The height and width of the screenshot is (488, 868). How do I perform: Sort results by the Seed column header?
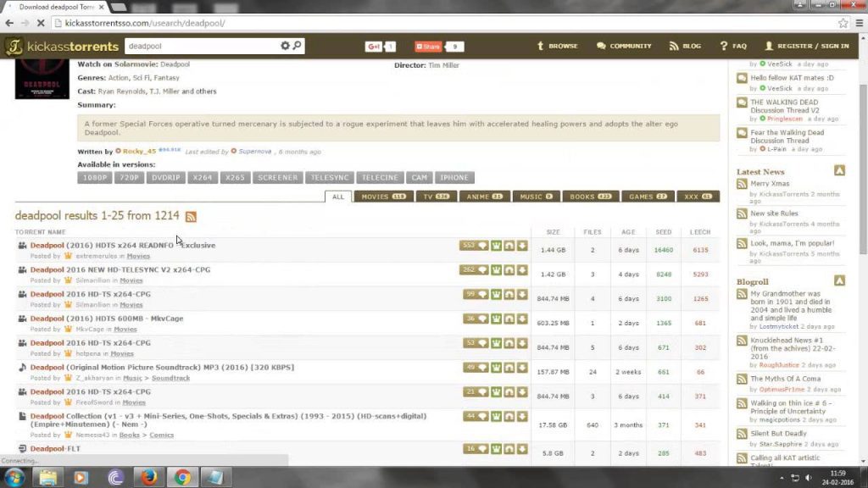tap(663, 231)
